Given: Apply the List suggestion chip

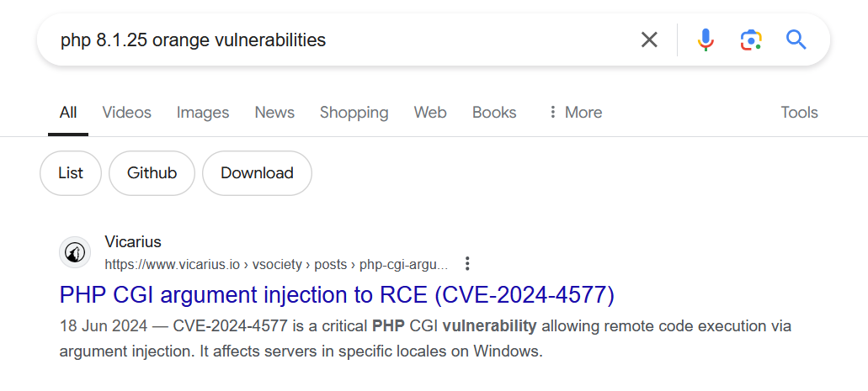Looking at the screenshot, I should point(71,173).
